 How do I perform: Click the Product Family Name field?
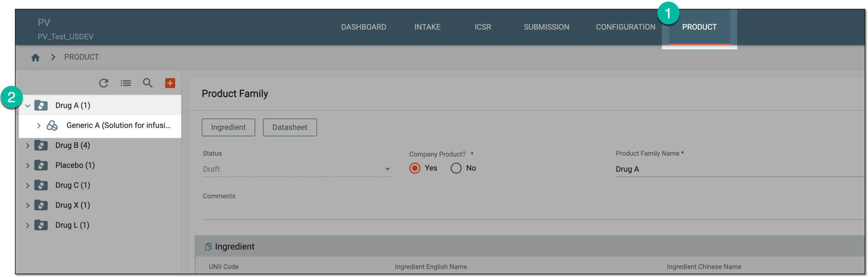[740, 169]
